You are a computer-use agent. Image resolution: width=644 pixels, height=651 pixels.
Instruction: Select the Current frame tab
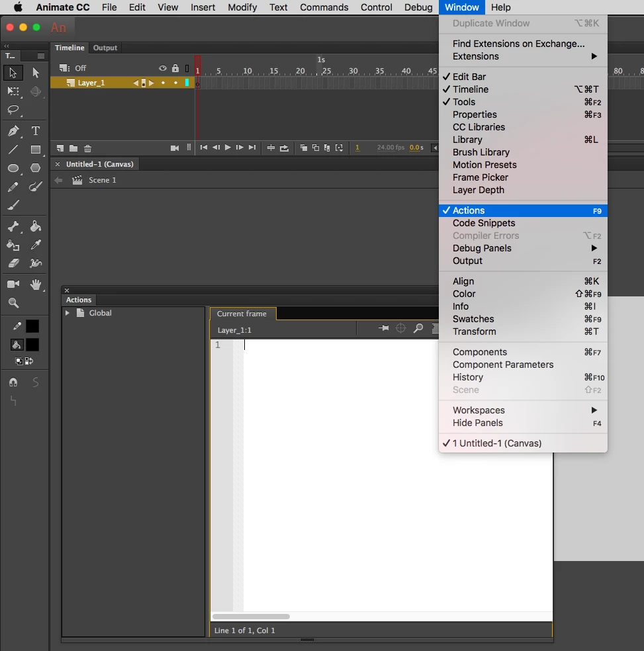pos(243,314)
